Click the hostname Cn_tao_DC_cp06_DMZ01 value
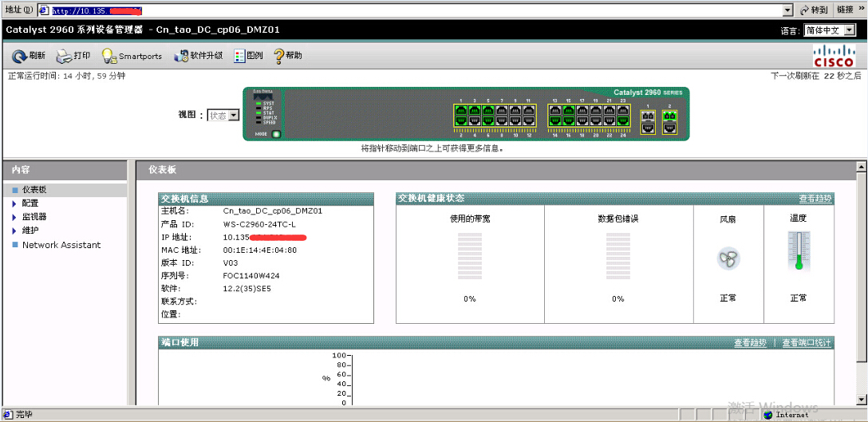The image size is (868, 422). pos(272,211)
